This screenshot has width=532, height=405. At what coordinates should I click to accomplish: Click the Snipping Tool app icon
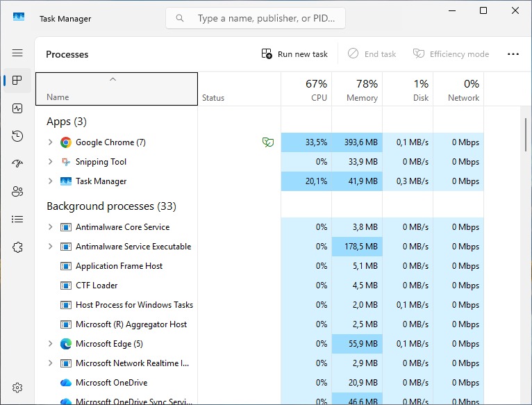click(x=66, y=162)
